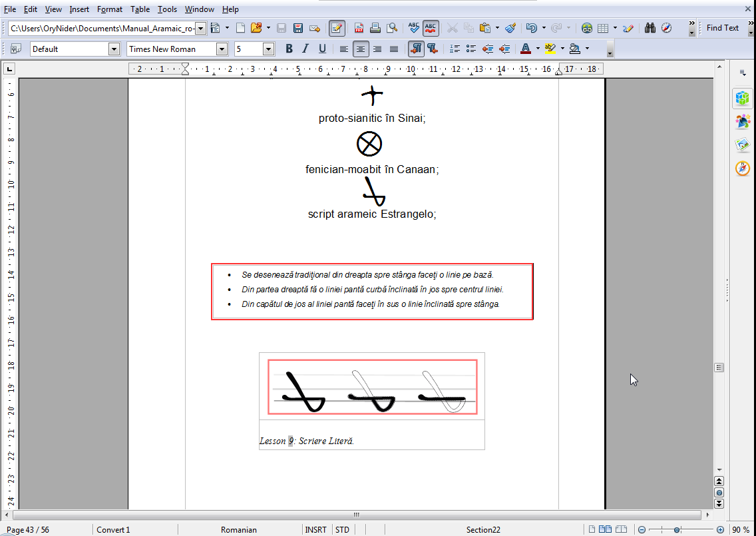Click the Export as PDF icon
Image resolution: width=756 pixels, height=536 pixels.
click(x=359, y=28)
